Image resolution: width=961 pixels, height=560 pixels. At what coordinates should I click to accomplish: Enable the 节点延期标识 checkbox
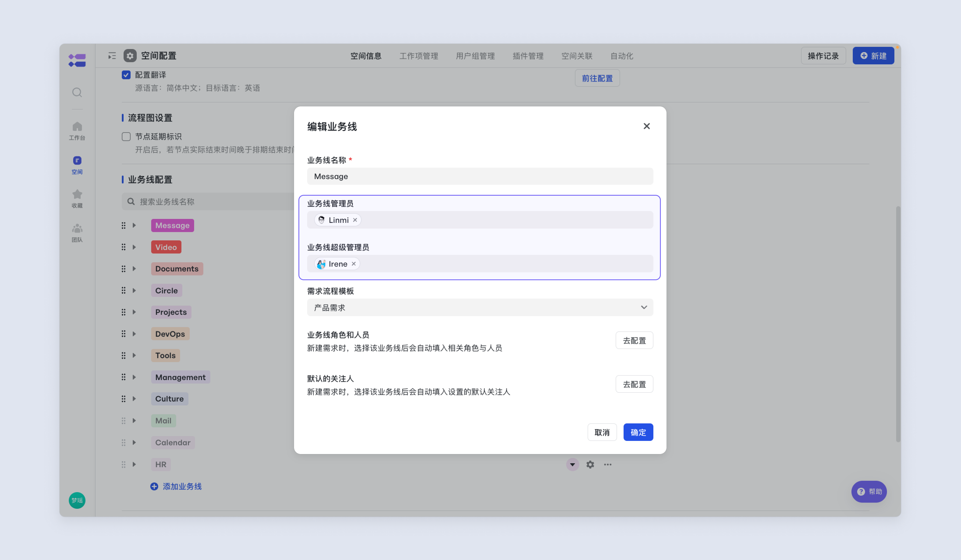pos(126,136)
